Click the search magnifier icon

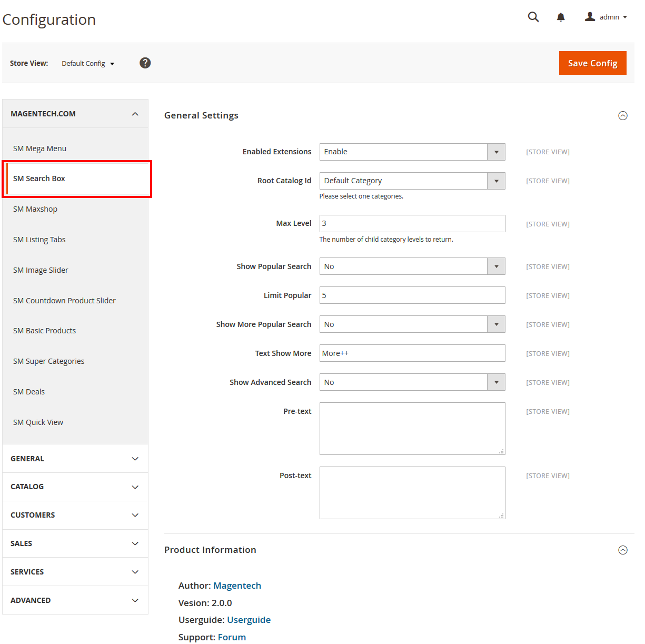[x=533, y=17]
